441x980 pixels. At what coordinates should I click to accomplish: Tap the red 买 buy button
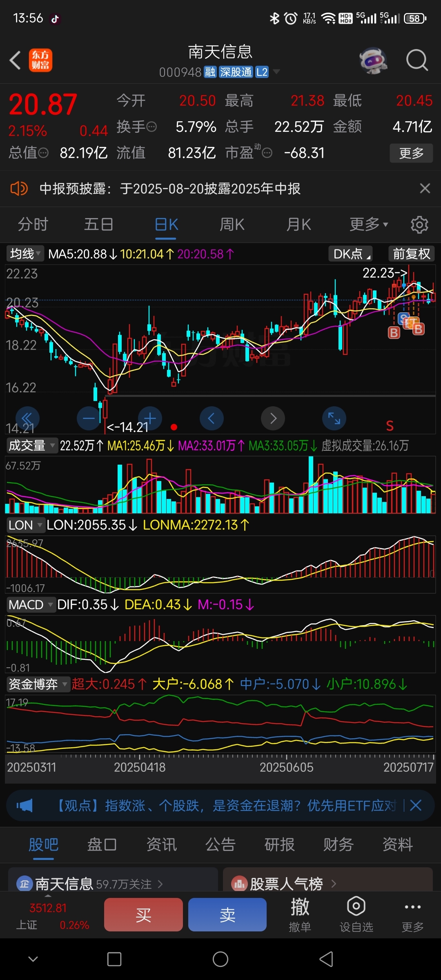click(143, 915)
